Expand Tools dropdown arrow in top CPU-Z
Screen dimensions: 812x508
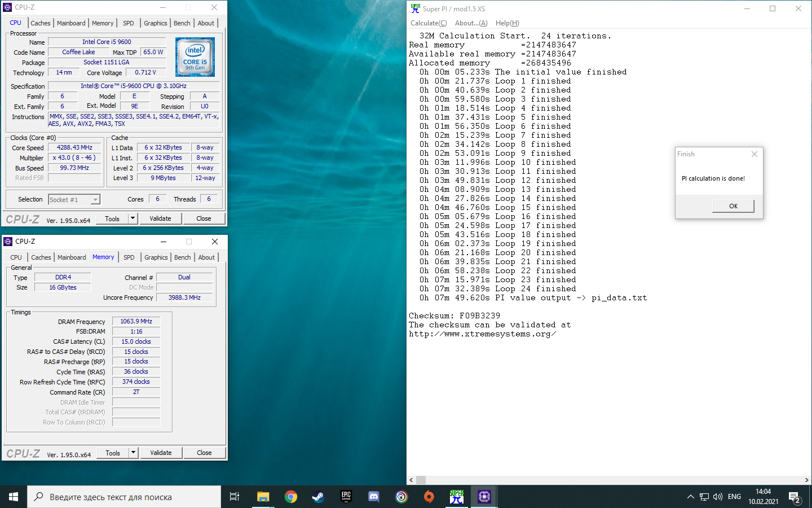point(133,218)
